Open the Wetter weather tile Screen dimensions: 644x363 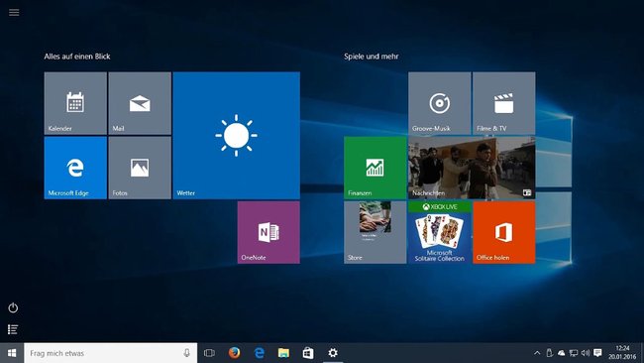[x=236, y=136]
